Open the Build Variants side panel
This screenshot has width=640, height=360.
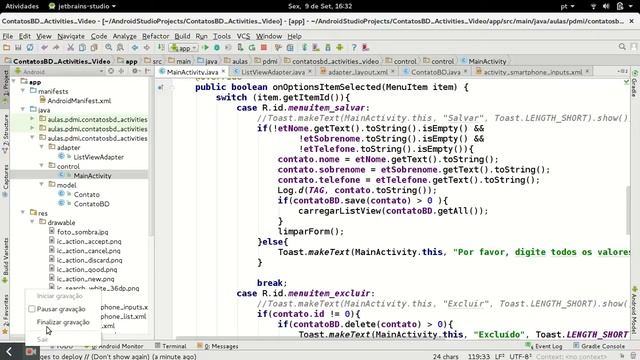coord(5,260)
